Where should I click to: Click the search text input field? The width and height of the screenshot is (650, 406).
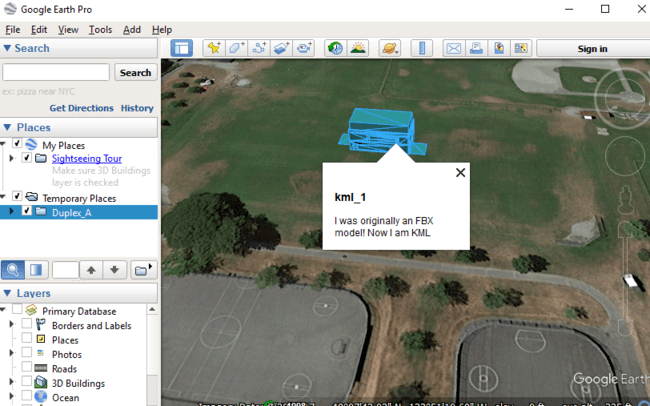pos(56,73)
